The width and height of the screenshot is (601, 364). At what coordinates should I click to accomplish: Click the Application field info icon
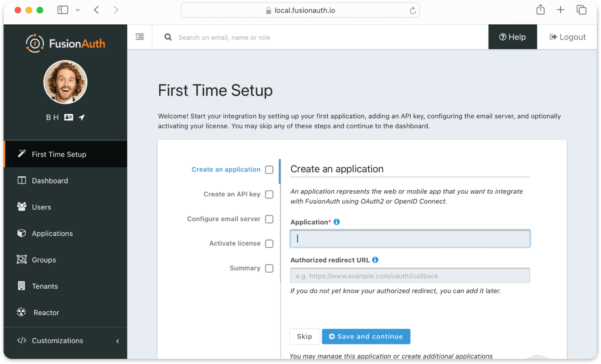[x=337, y=222]
